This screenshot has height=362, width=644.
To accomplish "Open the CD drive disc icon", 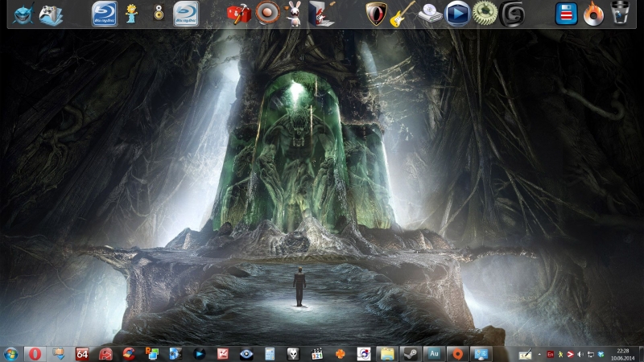I will pos(430,13).
